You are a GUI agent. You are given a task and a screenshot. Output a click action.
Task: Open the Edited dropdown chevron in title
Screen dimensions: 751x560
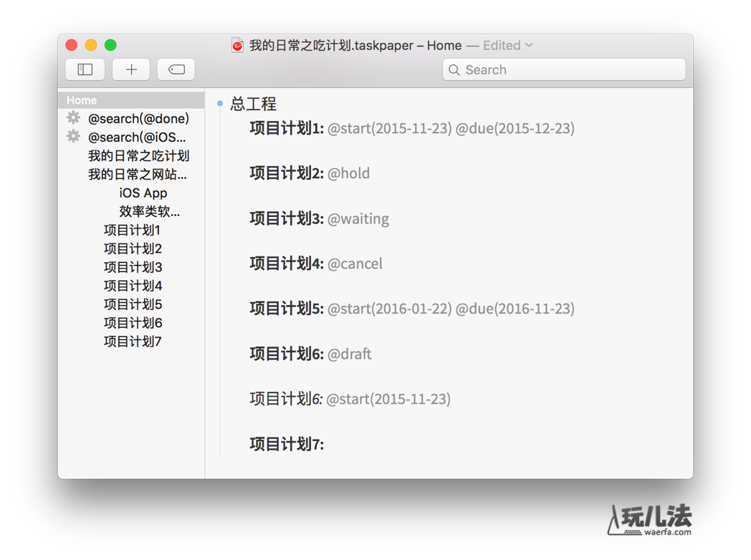pyautogui.click(x=530, y=45)
